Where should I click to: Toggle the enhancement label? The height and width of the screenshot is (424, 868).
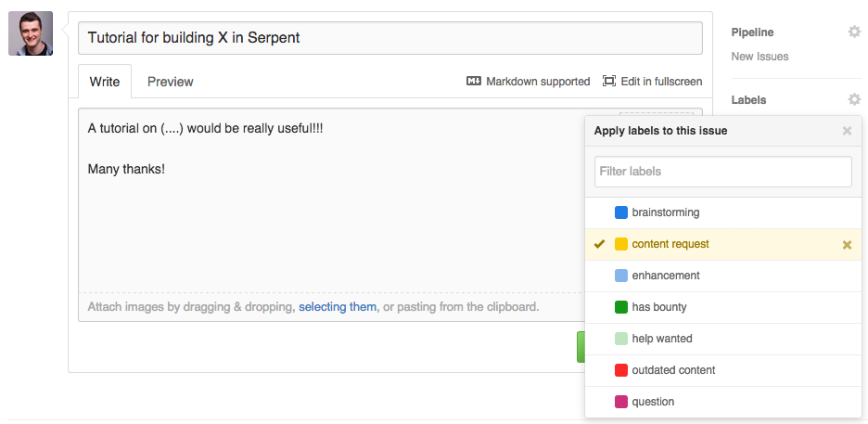pyautogui.click(x=665, y=276)
